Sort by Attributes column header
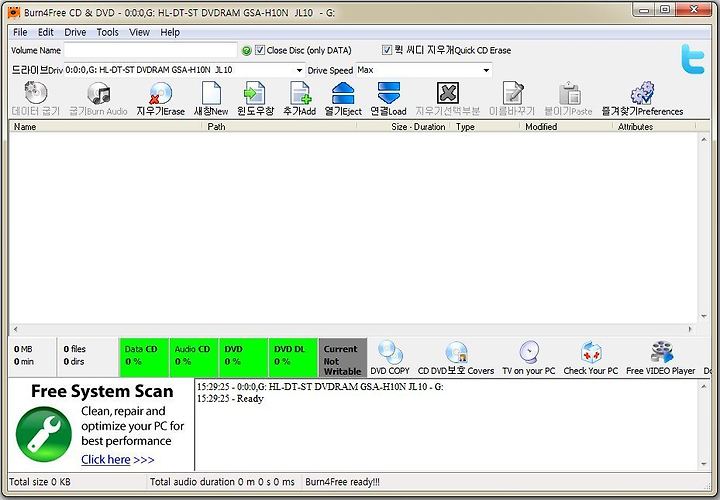This screenshot has width=720, height=500. tap(655, 127)
